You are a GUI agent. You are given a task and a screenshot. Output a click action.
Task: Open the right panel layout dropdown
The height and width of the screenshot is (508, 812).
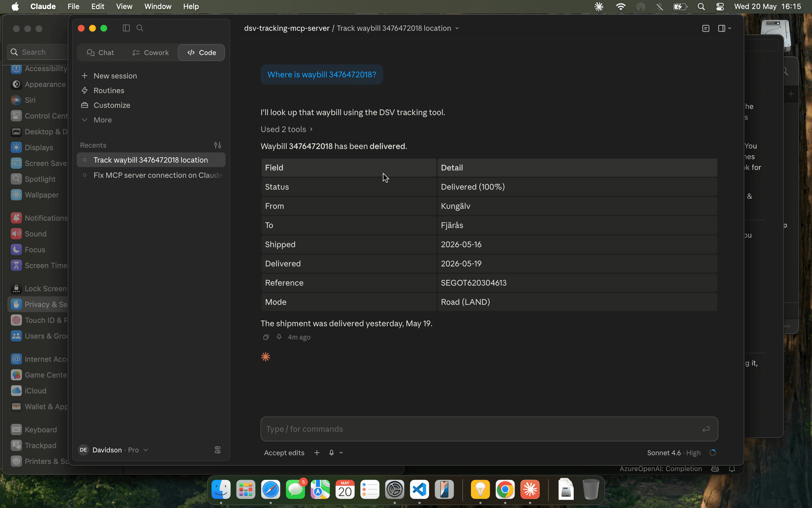pyautogui.click(x=725, y=29)
